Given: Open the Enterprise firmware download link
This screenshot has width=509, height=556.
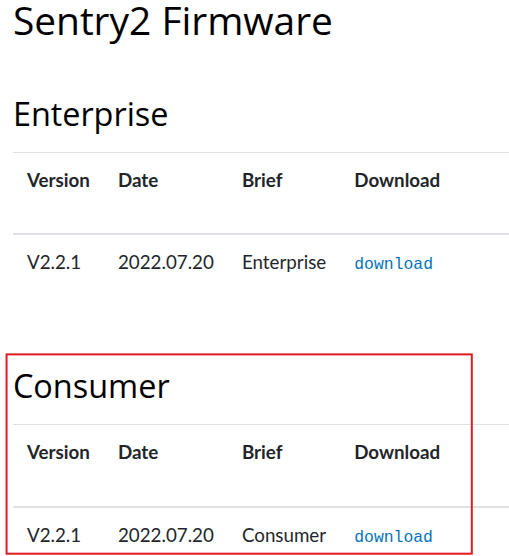Looking at the screenshot, I should coord(394,263).
